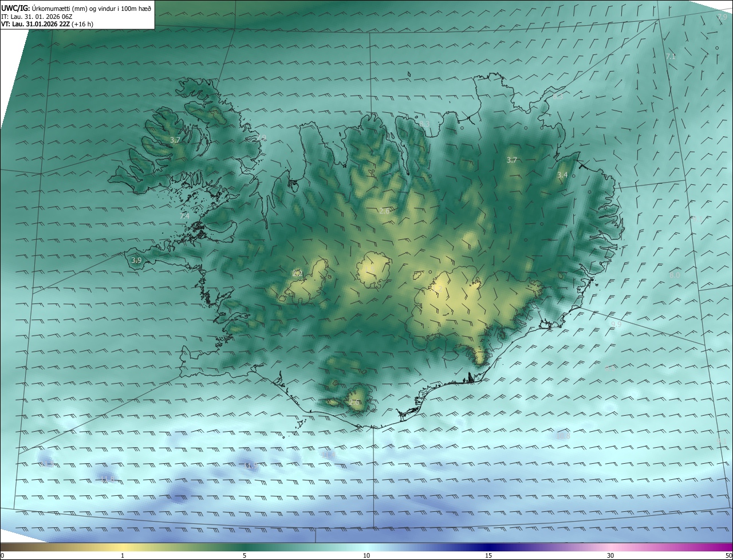This screenshot has height=560, width=733.
Task: Click the 'VT: Lau. 31.01.2026 22Z (+16 h)' line
Action: (x=48, y=25)
